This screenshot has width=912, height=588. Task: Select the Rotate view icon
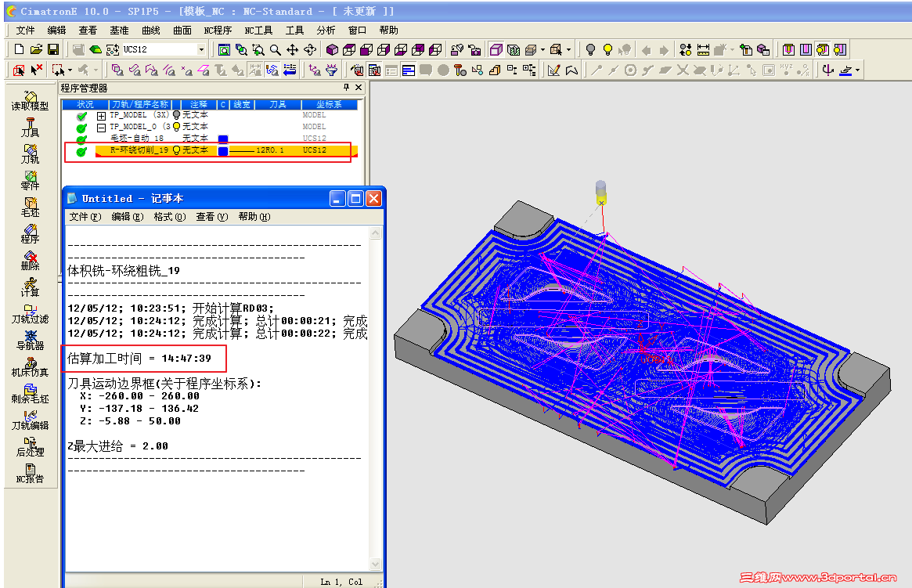pos(310,49)
